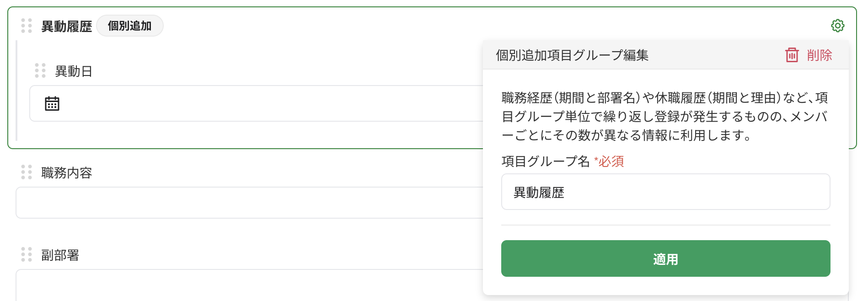Grab the drag handle beside 職務内容
This screenshot has width=868, height=301.
click(26, 173)
